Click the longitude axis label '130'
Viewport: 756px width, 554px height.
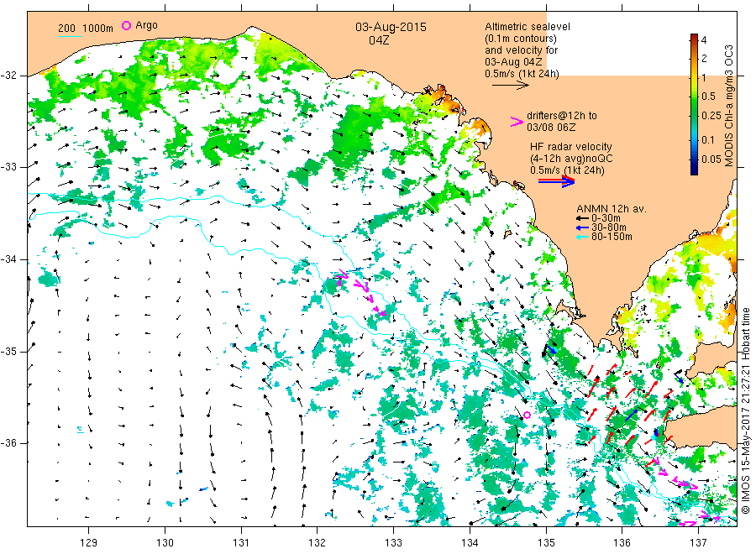(165, 543)
